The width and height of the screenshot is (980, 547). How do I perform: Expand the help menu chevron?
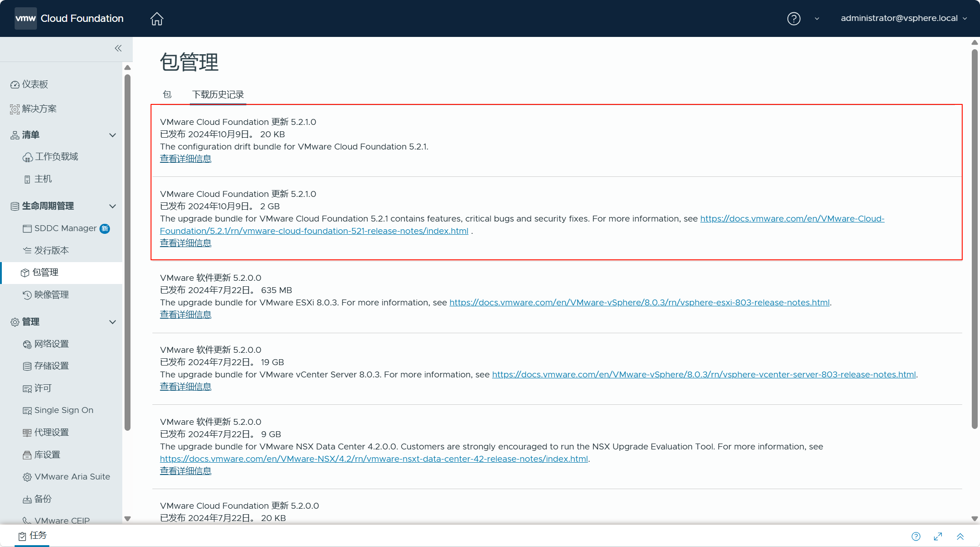click(x=817, y=19)
